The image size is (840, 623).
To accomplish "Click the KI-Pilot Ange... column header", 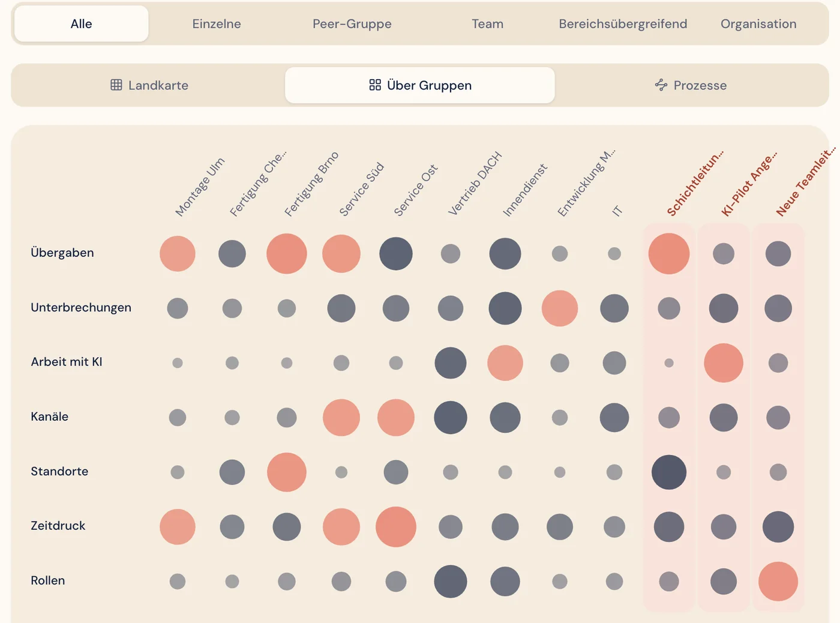I will pos(749,183).
